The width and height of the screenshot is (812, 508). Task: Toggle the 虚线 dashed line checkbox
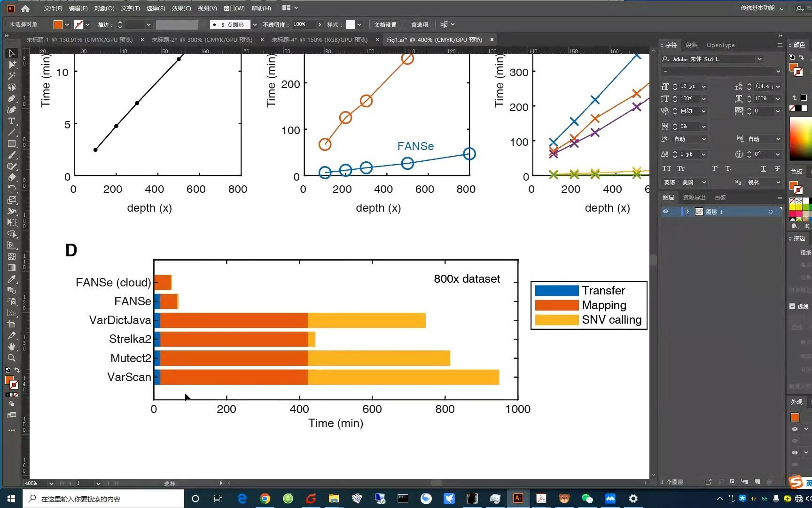point(792,306)
